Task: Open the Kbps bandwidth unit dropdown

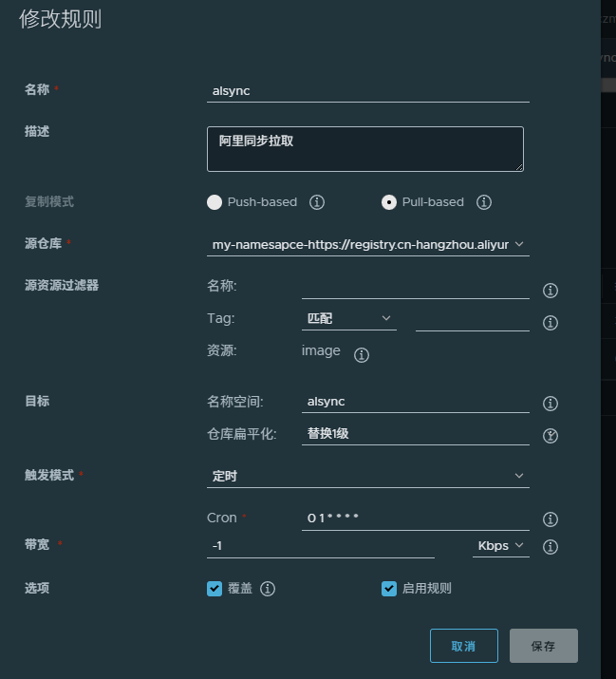Action: [500, 546]
